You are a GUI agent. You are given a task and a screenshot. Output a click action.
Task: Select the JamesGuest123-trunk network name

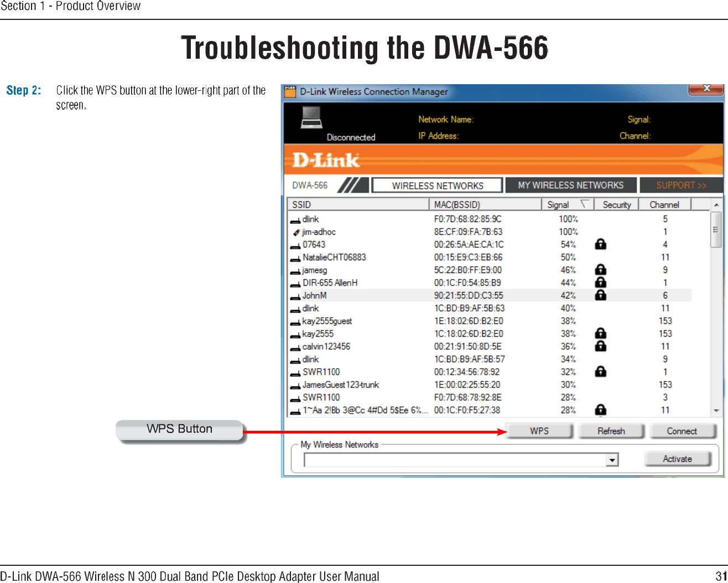pos(341,385)
